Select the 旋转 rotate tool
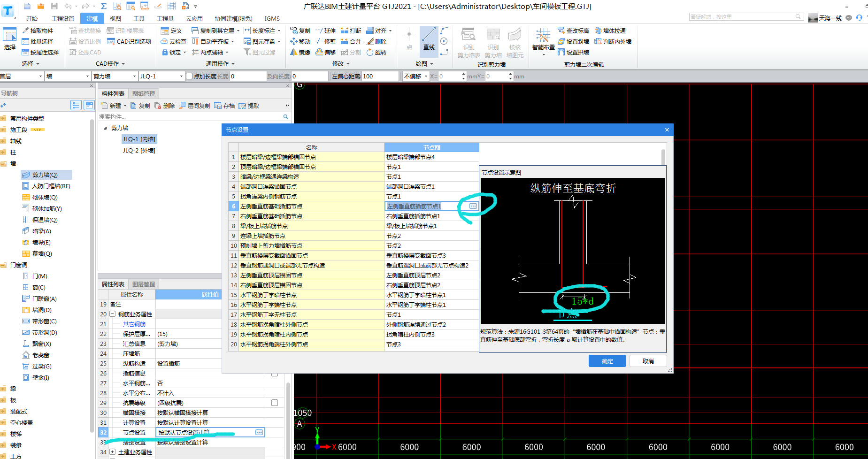 [x=376, y=52]
